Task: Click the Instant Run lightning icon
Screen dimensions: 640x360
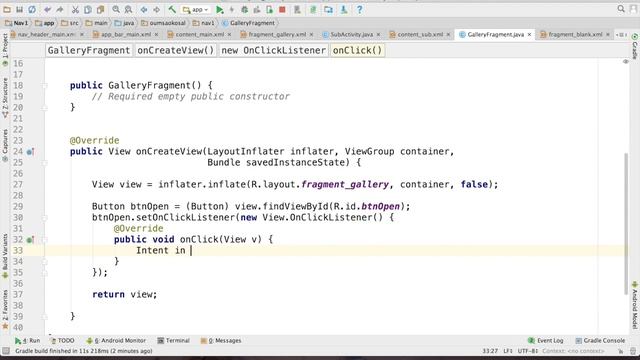Action: coord(232,9)
